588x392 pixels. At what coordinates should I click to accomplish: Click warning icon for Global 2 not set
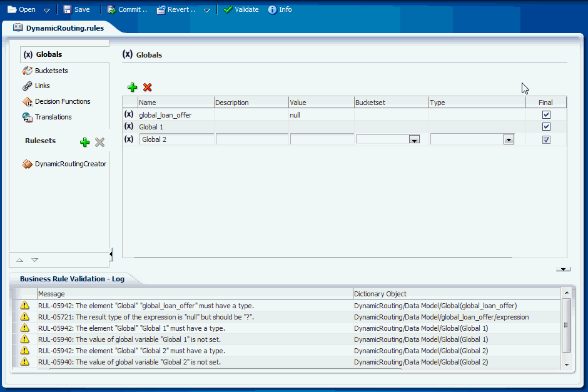[25, 361]
